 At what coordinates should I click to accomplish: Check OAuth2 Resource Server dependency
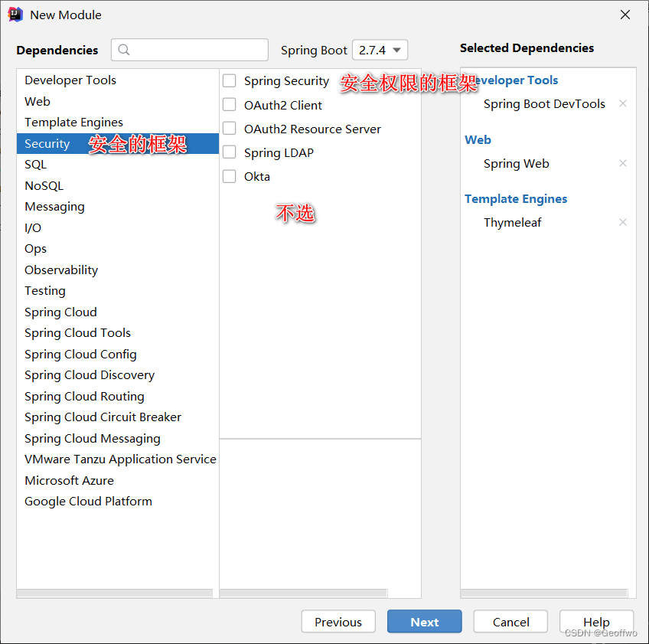click(230, 129)
